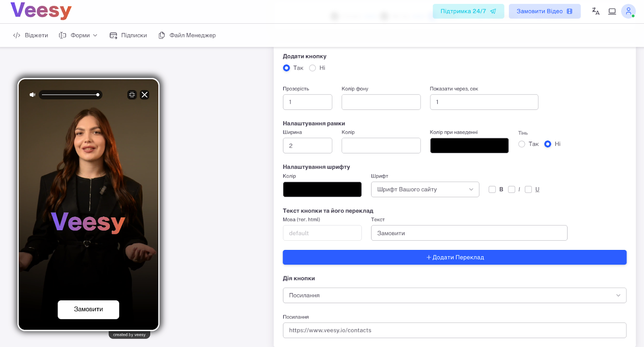Mute the video preview speaker icon
This screenshot has height=347, width=644.
(32, 95)
